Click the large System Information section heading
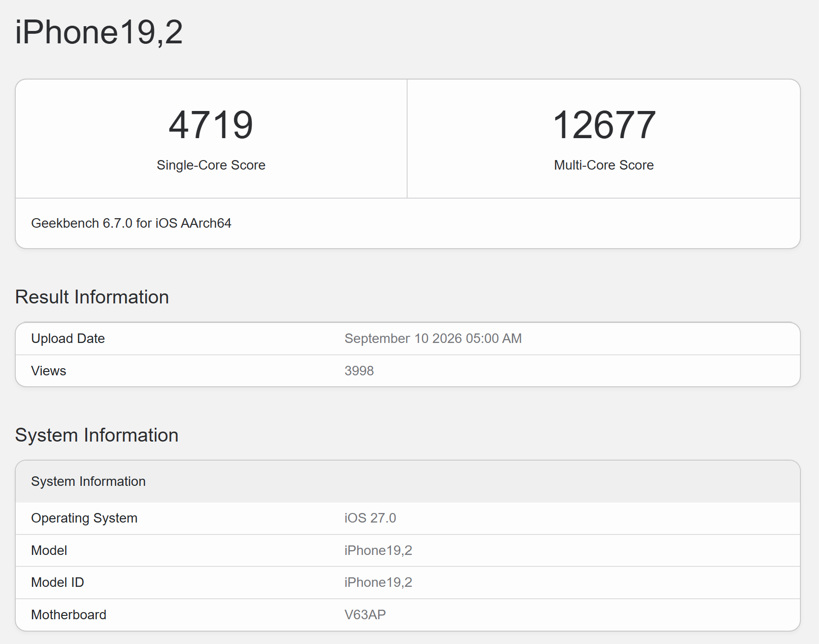Image resolution: width=819 pixels, height=644 pixels. coord(97,435)
